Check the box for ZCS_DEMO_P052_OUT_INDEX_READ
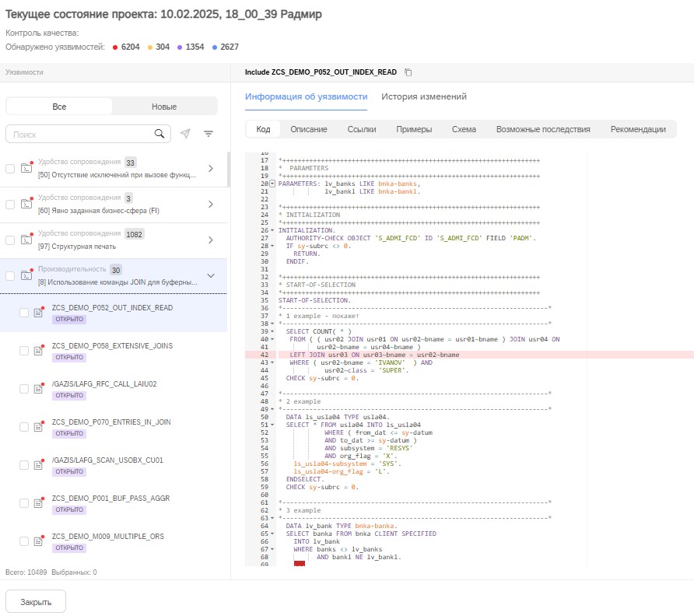Viewport: 694px width, 616px height. pos(24,313)
